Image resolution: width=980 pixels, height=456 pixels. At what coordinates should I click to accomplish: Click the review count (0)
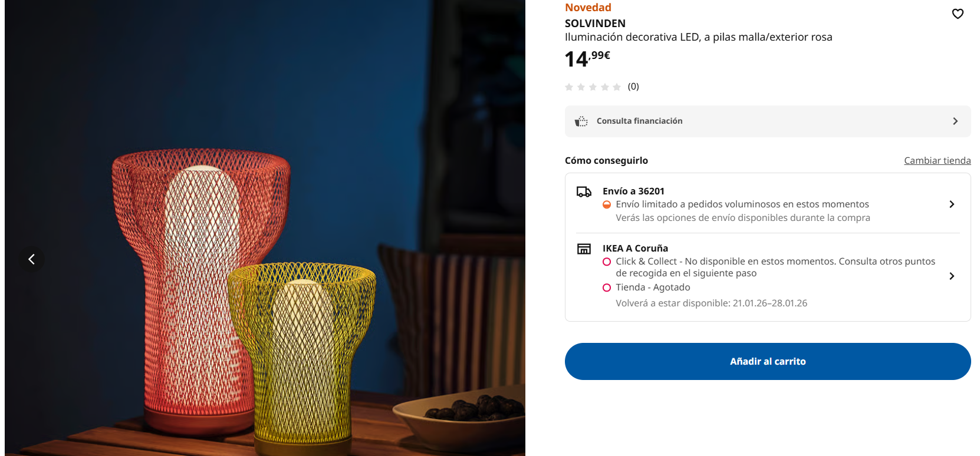pos(633,87)
